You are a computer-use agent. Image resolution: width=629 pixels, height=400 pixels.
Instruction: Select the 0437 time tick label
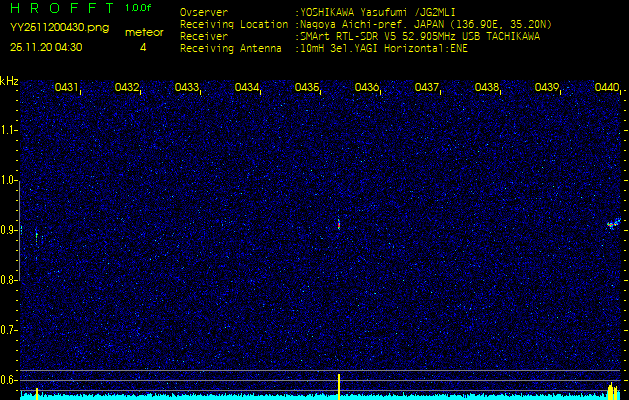427,88
